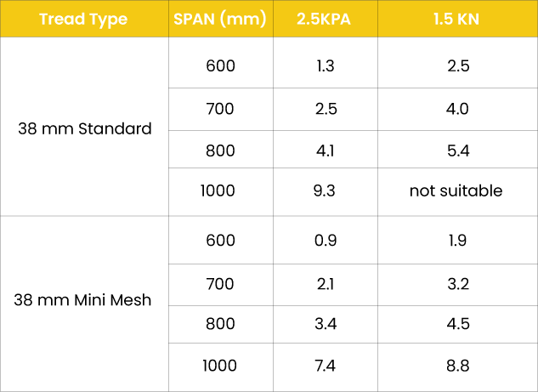Click the 2.5KPA column header
Image resolution: width=538 pixels, height=392 pixels.
(324, 19)
